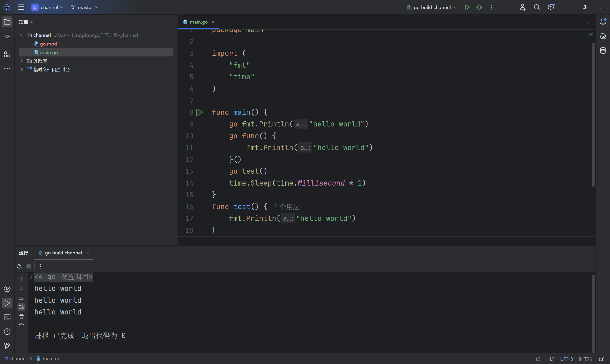Go up the stack trace with the up arrow
Screen dimensions: 610x364
[21, 279]
